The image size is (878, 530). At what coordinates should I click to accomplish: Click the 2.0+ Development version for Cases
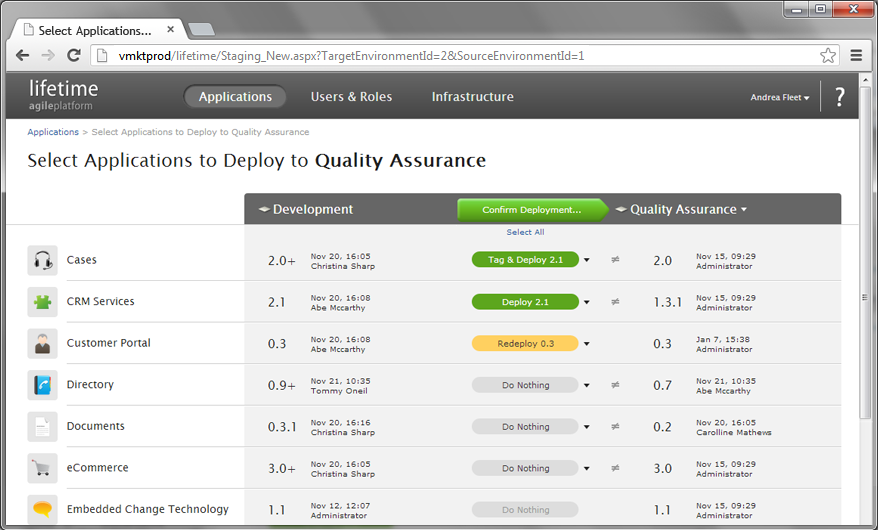coord(282,261)
